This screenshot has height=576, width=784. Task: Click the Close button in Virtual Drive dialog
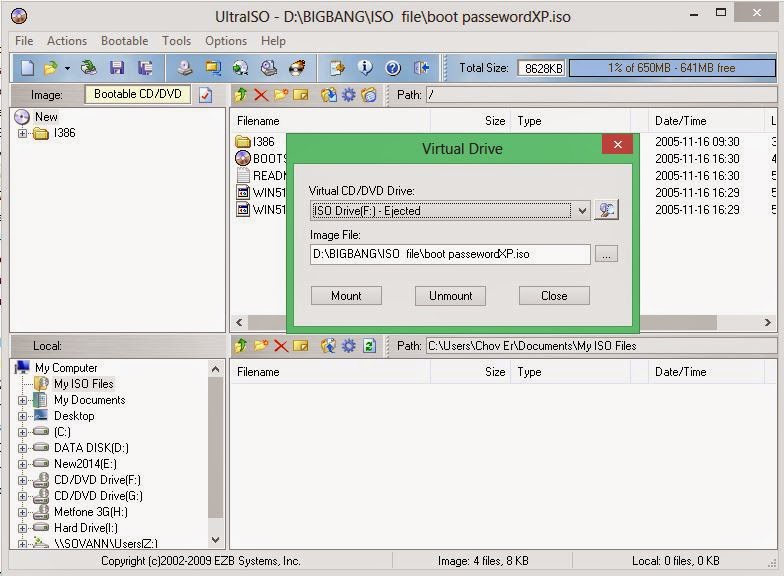tap(554, 296)
